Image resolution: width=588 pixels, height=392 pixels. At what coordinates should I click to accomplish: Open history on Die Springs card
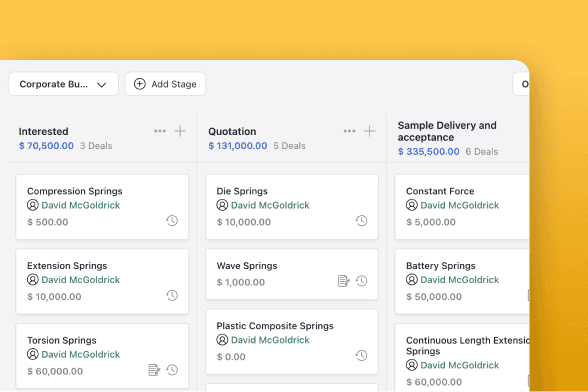pos(362,221)
